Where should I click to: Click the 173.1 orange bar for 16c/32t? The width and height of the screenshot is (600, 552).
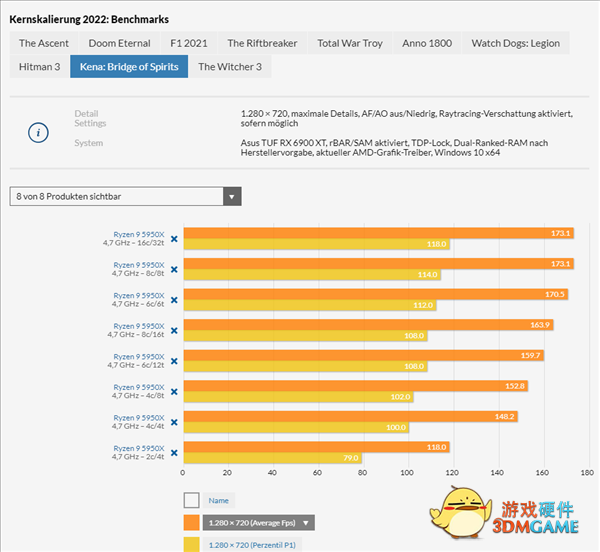pos(378,233)
